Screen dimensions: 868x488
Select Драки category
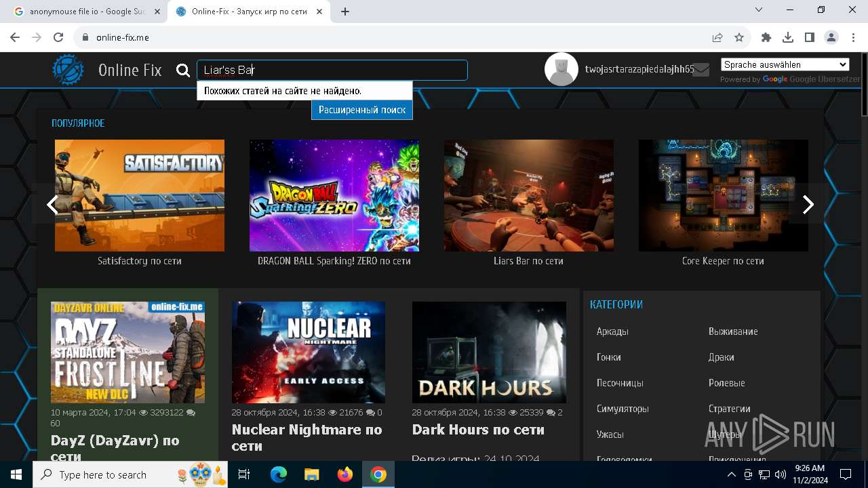pyautogui.click(x=722, y=357)
